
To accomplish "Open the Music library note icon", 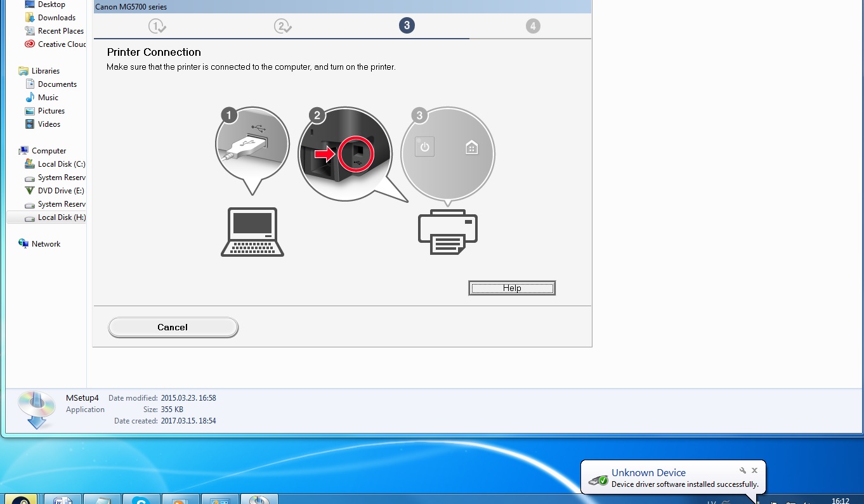I will click(x=29, y=98).
